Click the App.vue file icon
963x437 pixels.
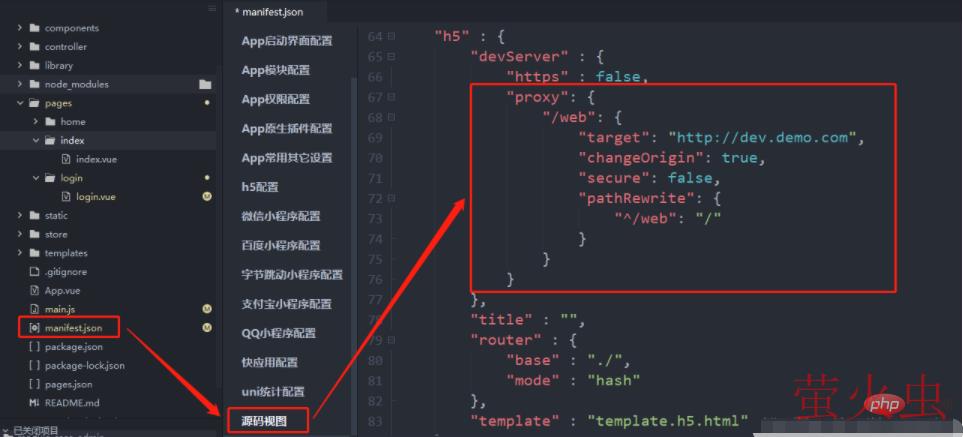[34, 290]
